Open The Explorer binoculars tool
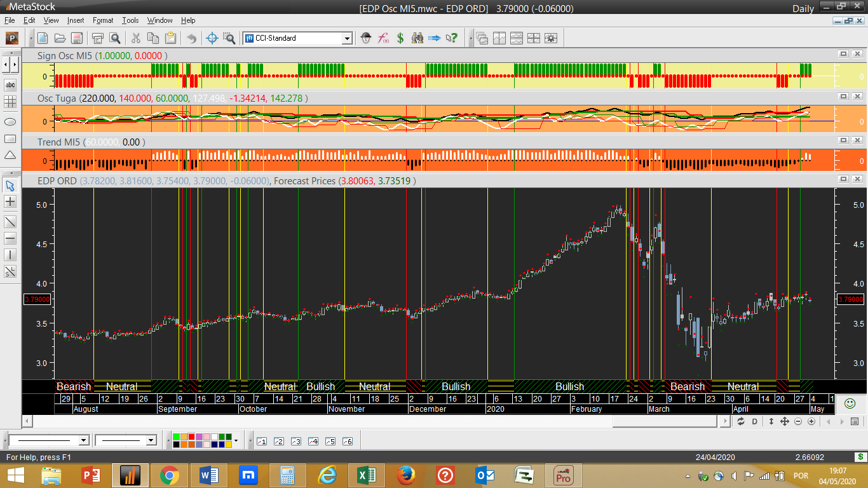Viewport: 868px width, 488px height. pos(417,38)
